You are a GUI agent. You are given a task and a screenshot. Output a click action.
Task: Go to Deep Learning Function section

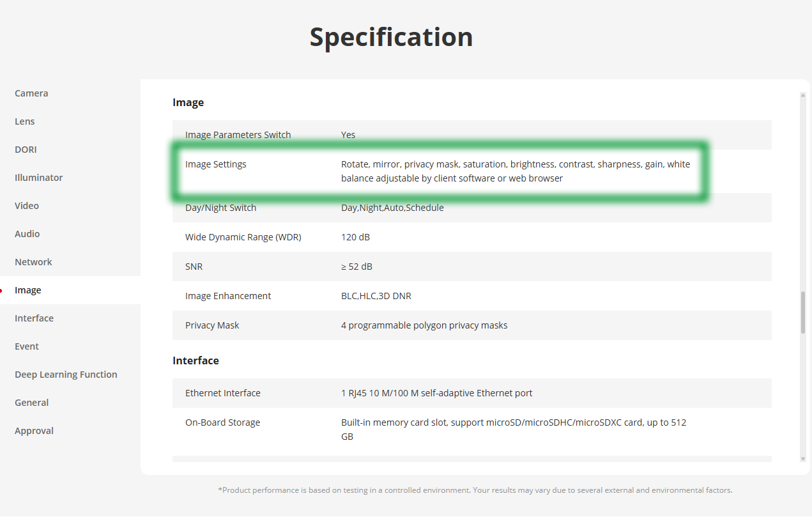click(66, 375)
